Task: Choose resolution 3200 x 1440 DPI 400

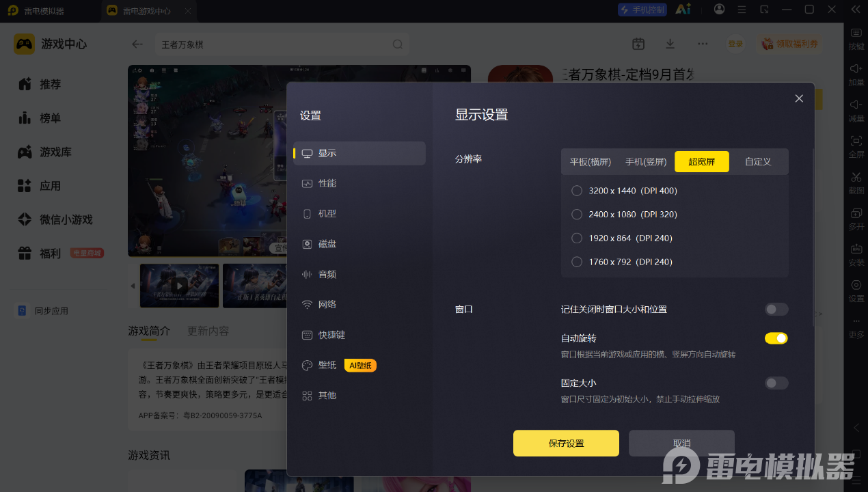Action: 625,191
